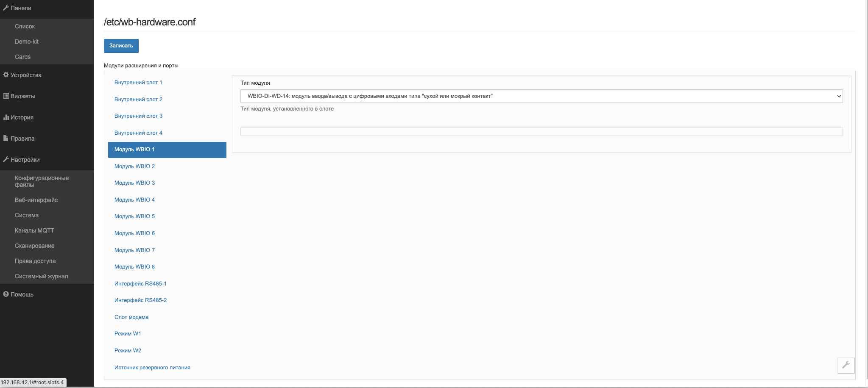Click the wrench icon next to Панели
The width and height of the screenshot is (868, 388).
(x=6, y=8)
